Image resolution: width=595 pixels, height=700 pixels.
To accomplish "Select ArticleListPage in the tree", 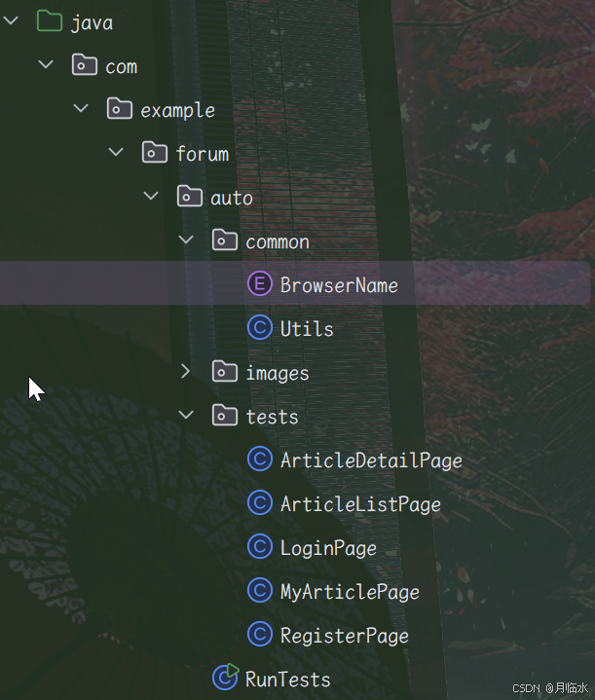I will click(360, 504).
